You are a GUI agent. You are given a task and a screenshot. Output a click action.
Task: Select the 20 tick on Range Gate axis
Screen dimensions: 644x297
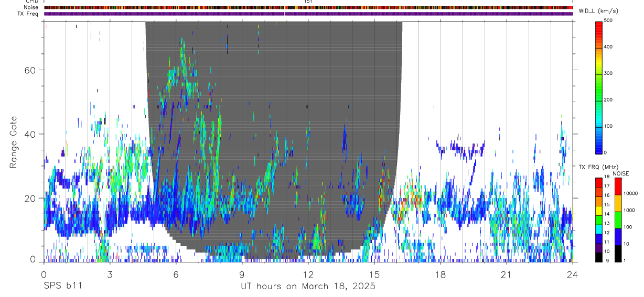point(30,199)
